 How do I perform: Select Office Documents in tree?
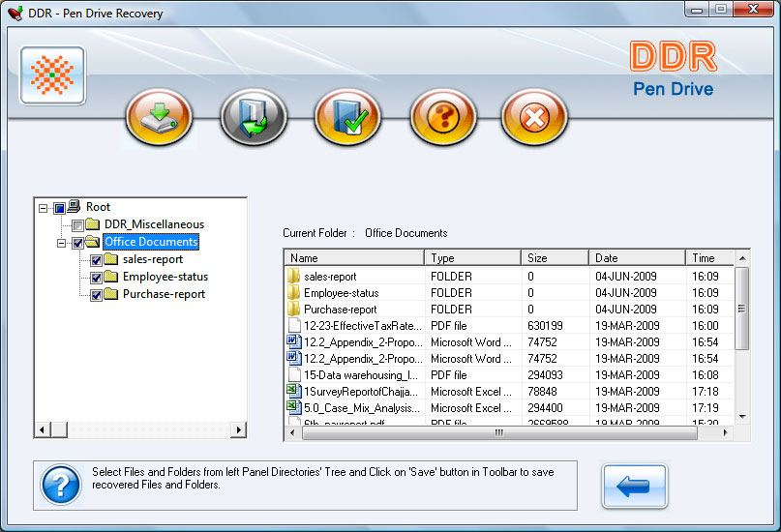151,242
